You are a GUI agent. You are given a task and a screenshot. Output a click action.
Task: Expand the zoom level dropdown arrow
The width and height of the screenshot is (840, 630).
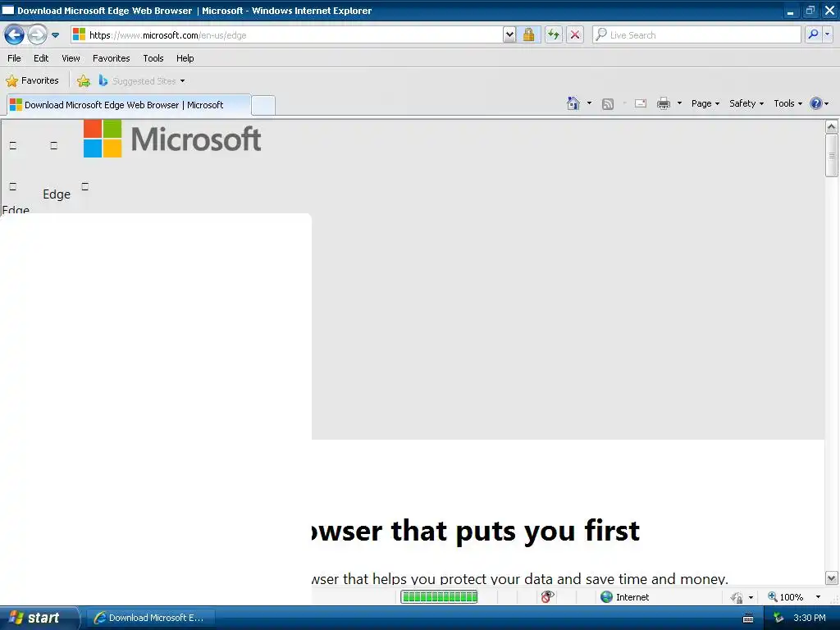(x=818, y=597)
